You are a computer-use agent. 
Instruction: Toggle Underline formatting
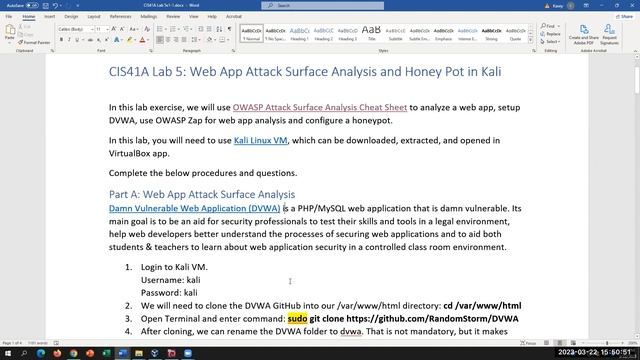(x=77, y=40)
